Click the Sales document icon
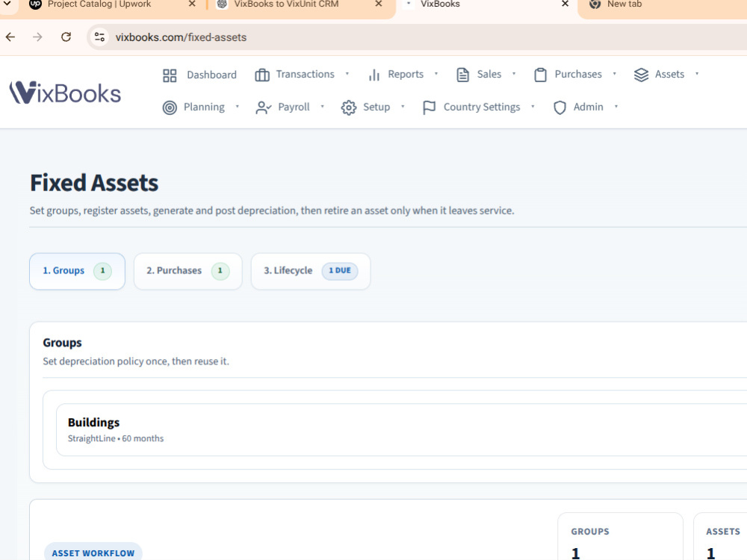 [462, 75]
